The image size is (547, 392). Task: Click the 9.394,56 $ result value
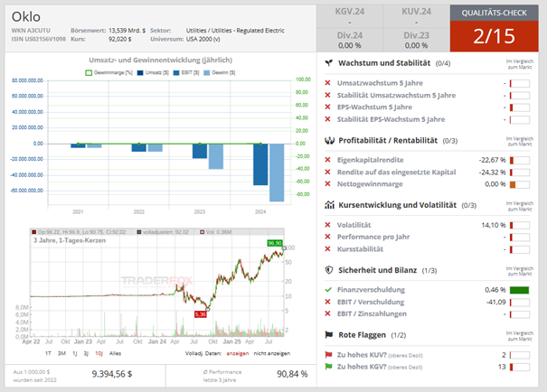coord(112,374)
